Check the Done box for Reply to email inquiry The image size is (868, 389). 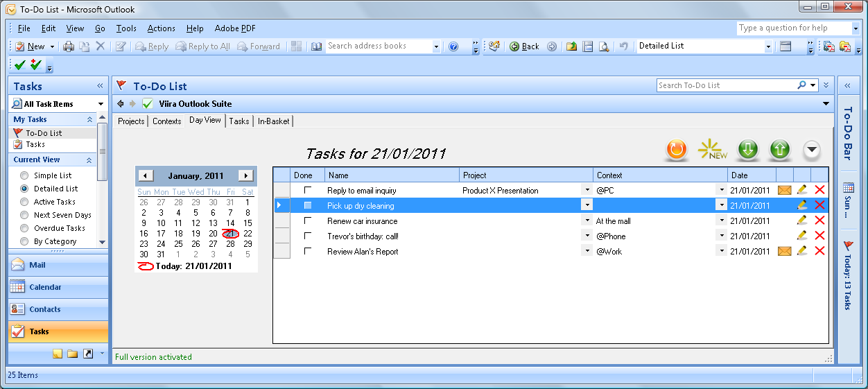tap(308, 190)
